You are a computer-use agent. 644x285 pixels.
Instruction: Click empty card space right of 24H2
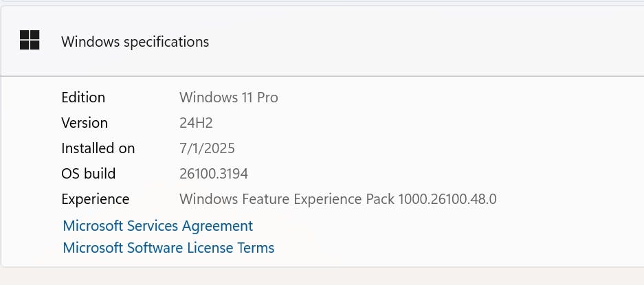(412, 123)
